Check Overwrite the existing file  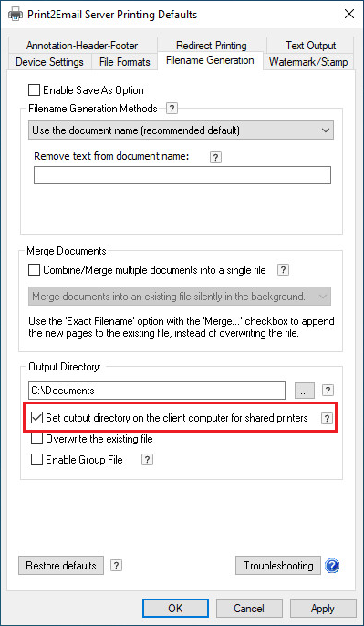pyautogui.click(x=37, y=439)
